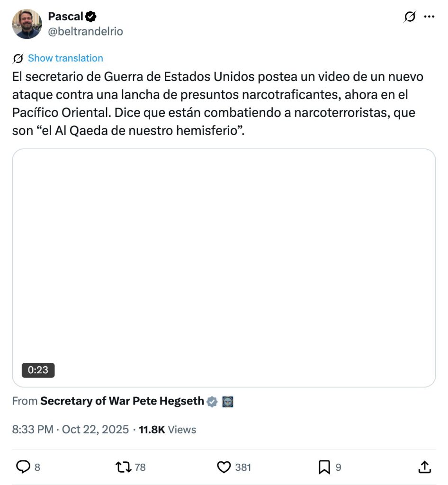Open the Pascal display name profile link
448x485 pixels.
coord(65,17)
